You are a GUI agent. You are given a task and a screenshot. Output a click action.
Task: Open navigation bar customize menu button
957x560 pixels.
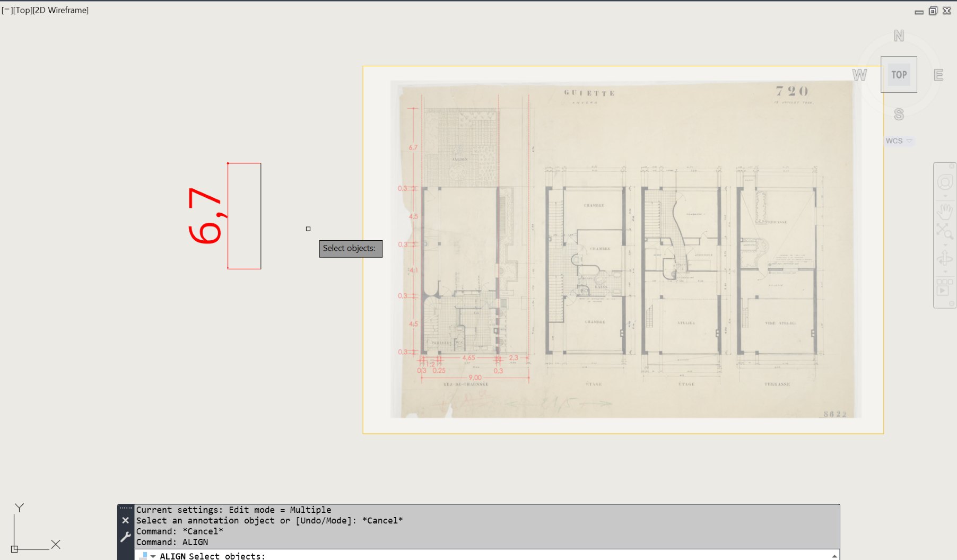tap(952, 304)
